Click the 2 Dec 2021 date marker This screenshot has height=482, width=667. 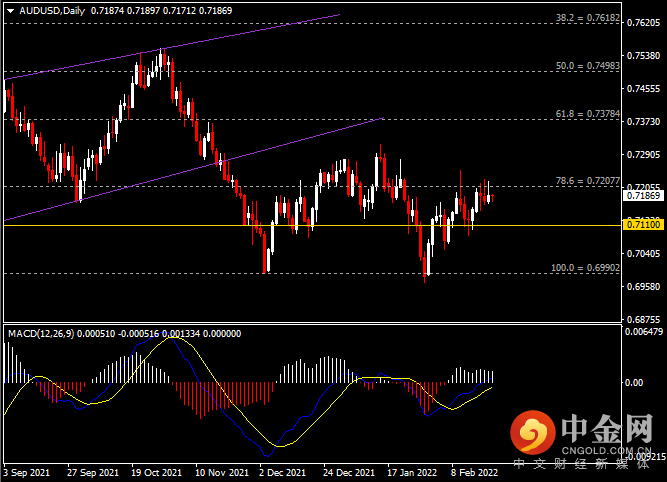(282, 473)
